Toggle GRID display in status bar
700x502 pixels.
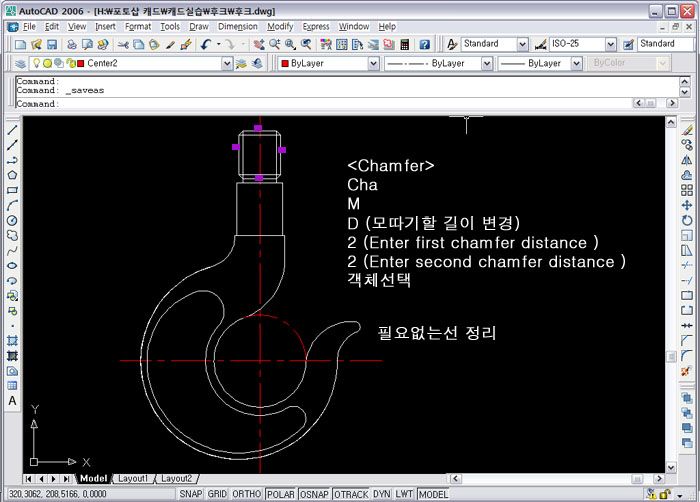[217, 494]
